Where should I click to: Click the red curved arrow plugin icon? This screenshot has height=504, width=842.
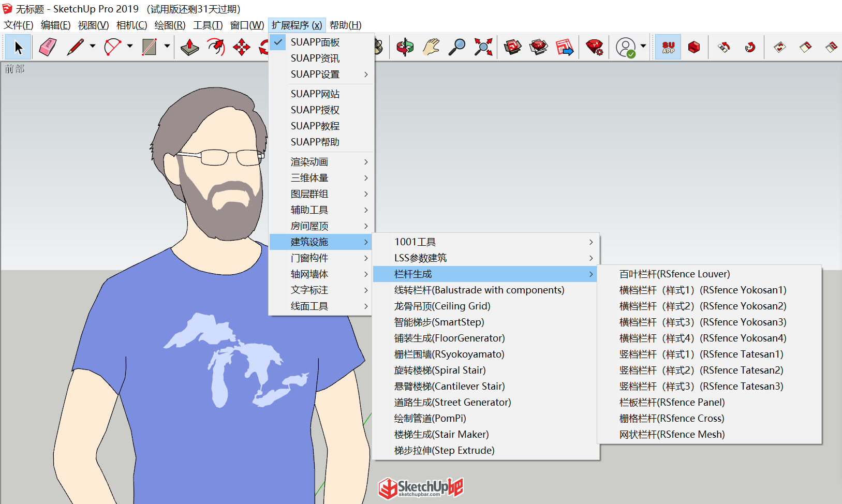pos(750,47)
